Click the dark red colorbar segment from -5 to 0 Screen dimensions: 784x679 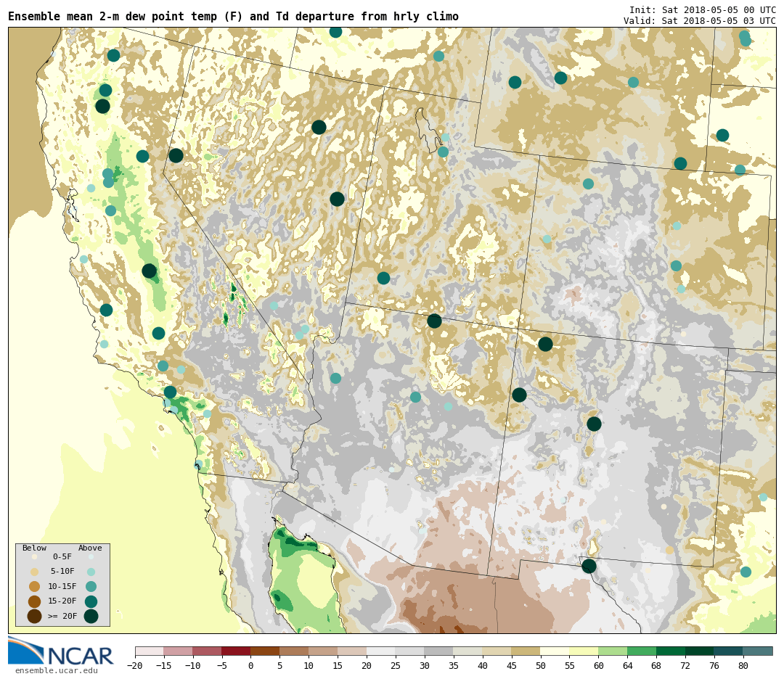pos(237,651)
